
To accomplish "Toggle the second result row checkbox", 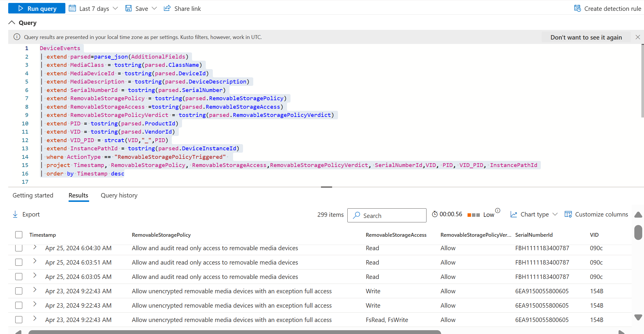I will [x=19, y=262].
